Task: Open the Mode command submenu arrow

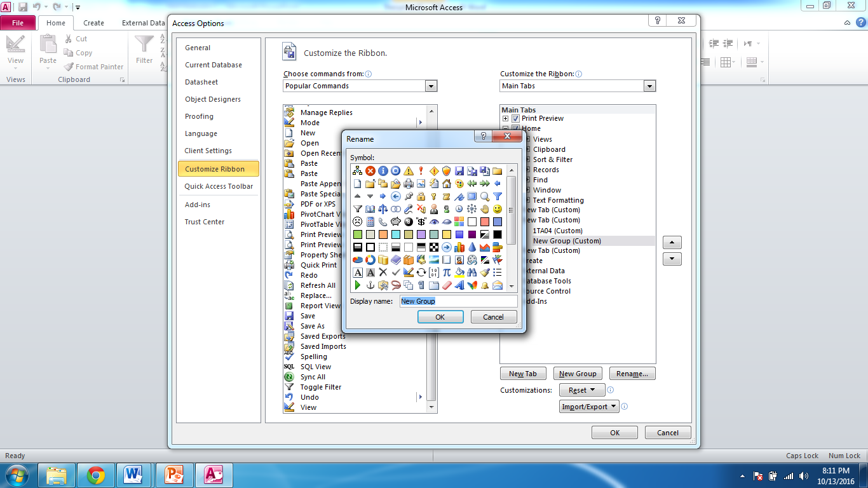Action: [420, 123]
